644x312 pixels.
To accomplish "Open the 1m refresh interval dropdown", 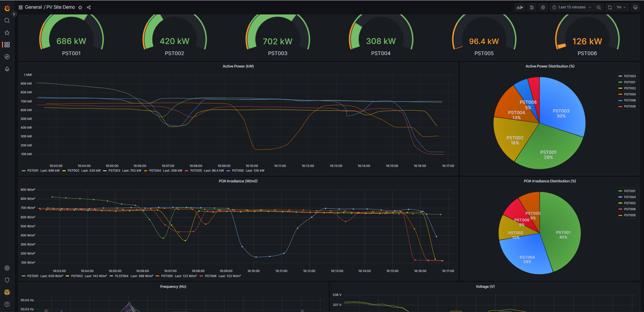I will (x=621, y=7).
